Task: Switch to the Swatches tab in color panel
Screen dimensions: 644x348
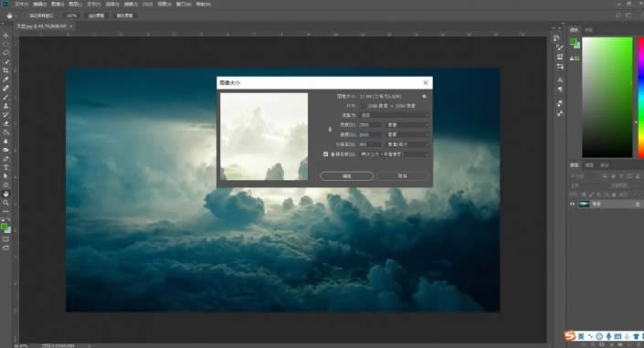Action: click(x=588, y=30)
